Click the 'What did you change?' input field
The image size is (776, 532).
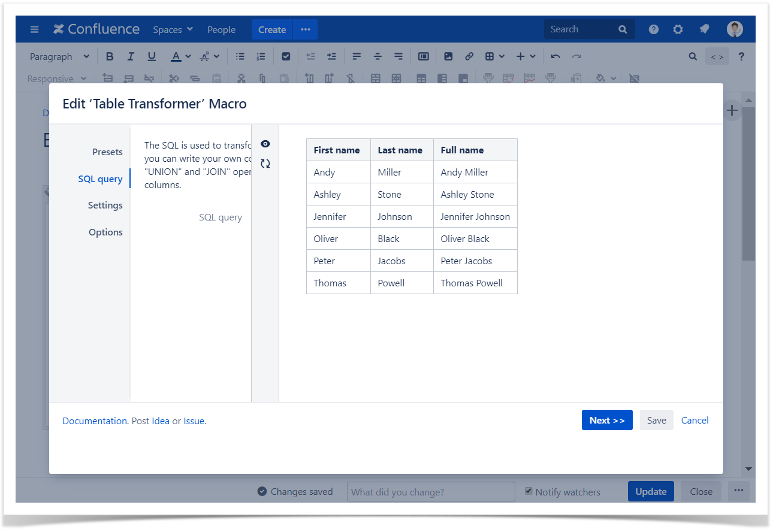click(430, 492)
